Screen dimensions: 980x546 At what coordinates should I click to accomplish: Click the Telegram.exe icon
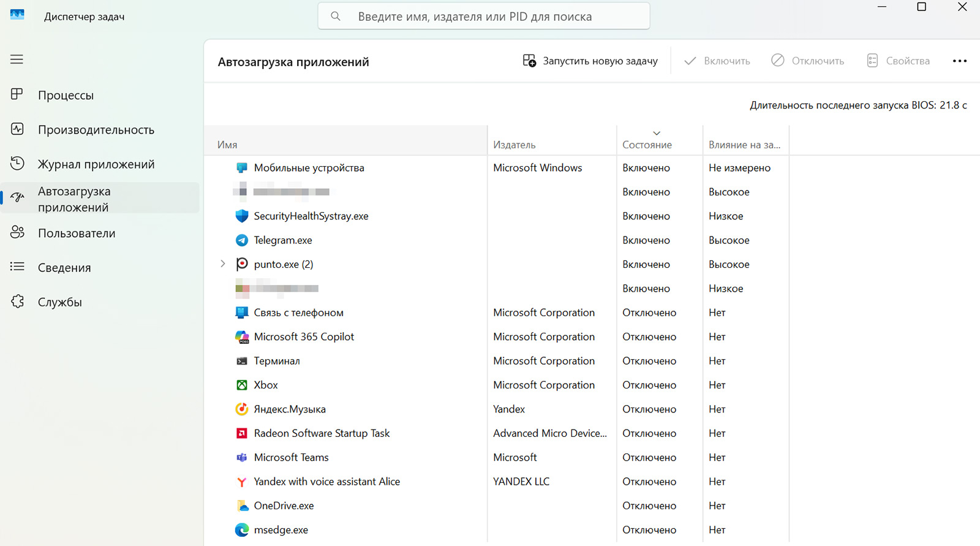click(242, 240)
